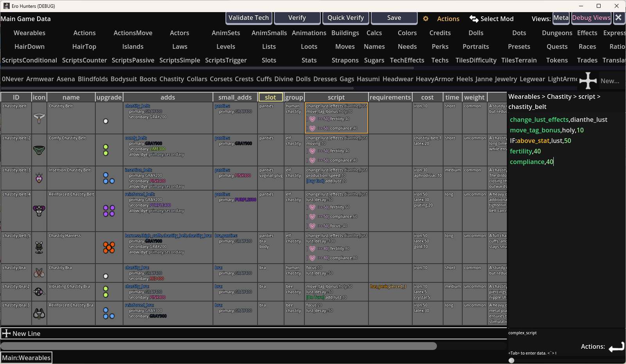Click the requirements column header
The image size is (626, 364).
[390, 97]
